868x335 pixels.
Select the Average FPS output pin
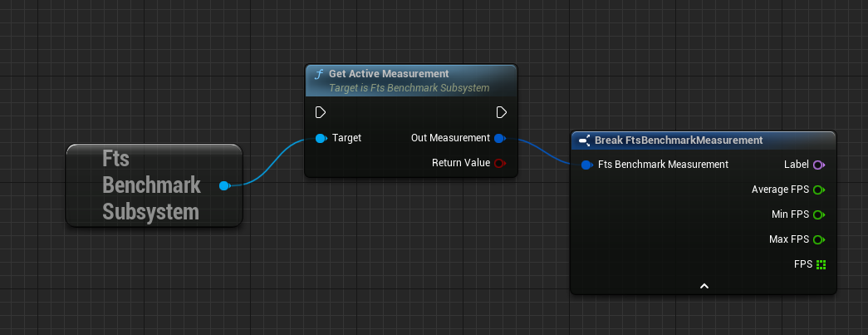818,190
